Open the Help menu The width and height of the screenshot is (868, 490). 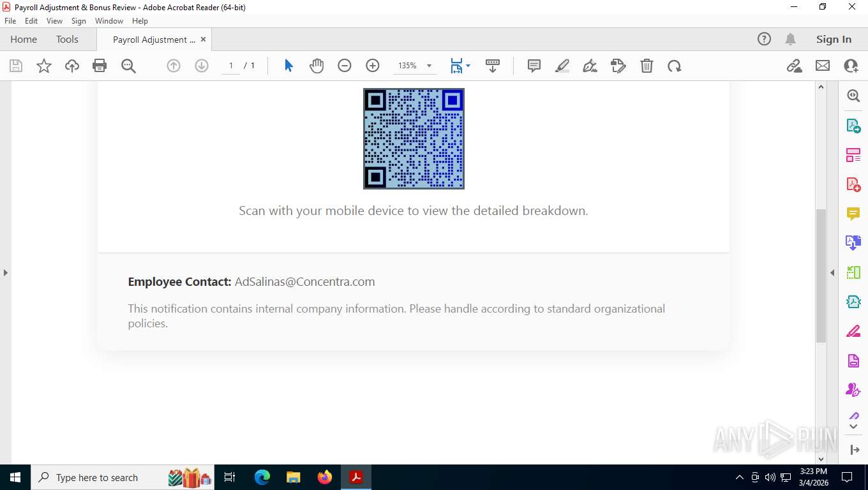(x=140, y=21)
